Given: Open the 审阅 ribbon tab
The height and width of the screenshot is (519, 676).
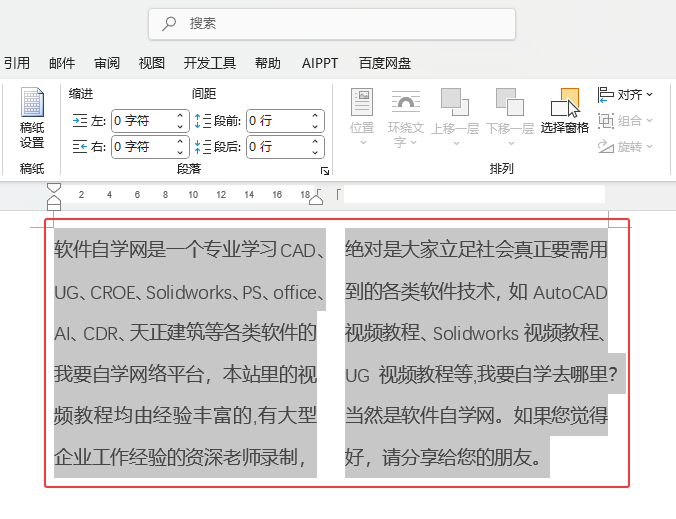Looking at the screenshot, I should coord(107,63).
